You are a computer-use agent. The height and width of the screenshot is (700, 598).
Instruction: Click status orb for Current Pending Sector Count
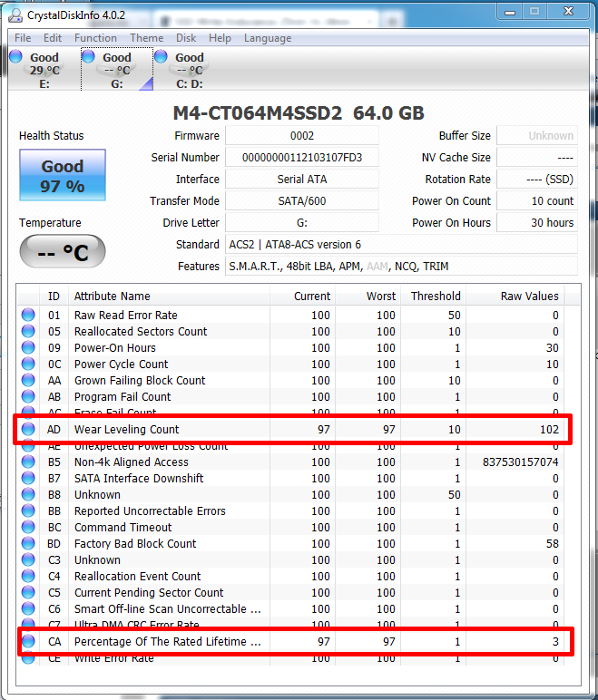pos(28,592)
